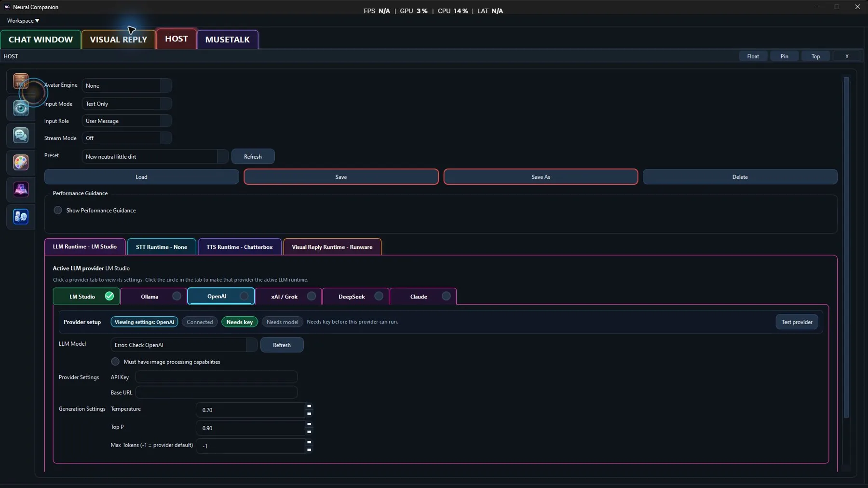The width and height of the screenshot is (868, 488).
Task: Open the database brain memory sidebar icon
Action: coord(21,217)
